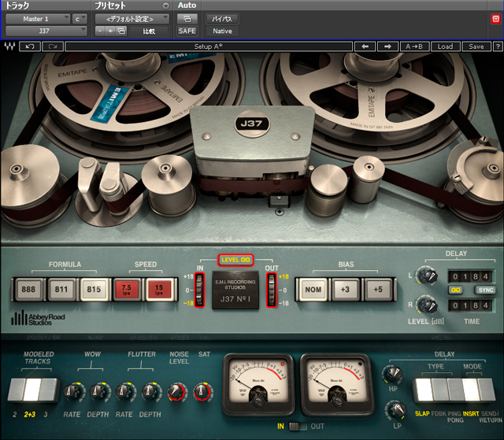
Task: Click the L delay time counter 0184
Action: (470, 276)
